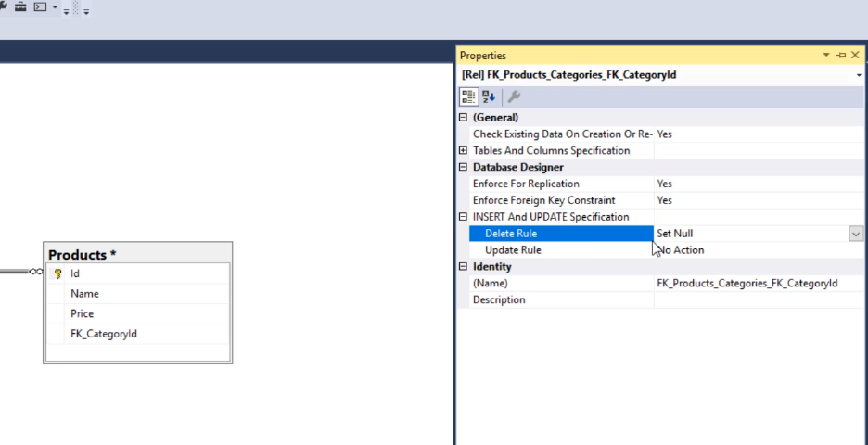Collapse the (General) section
This screenshot has width=868, height=445.
pos(464,118)
